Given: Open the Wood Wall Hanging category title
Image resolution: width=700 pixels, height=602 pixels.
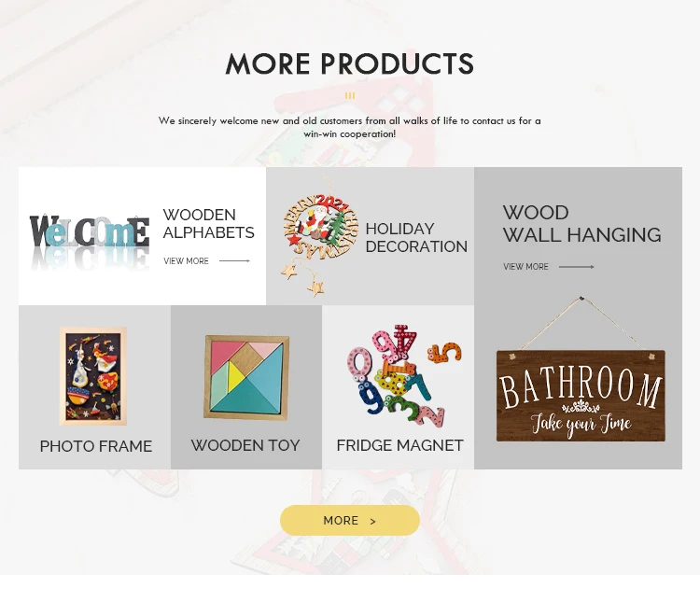Looking at the screenshot, I should pyautogui.click(x=581, y=224).
